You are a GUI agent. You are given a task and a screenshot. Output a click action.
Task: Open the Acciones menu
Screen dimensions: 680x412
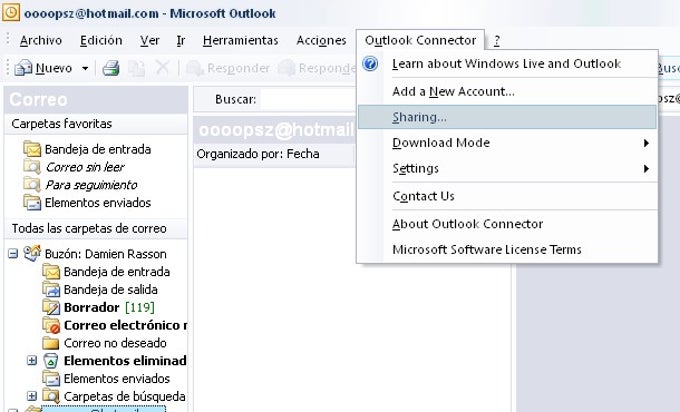point(321,40)
